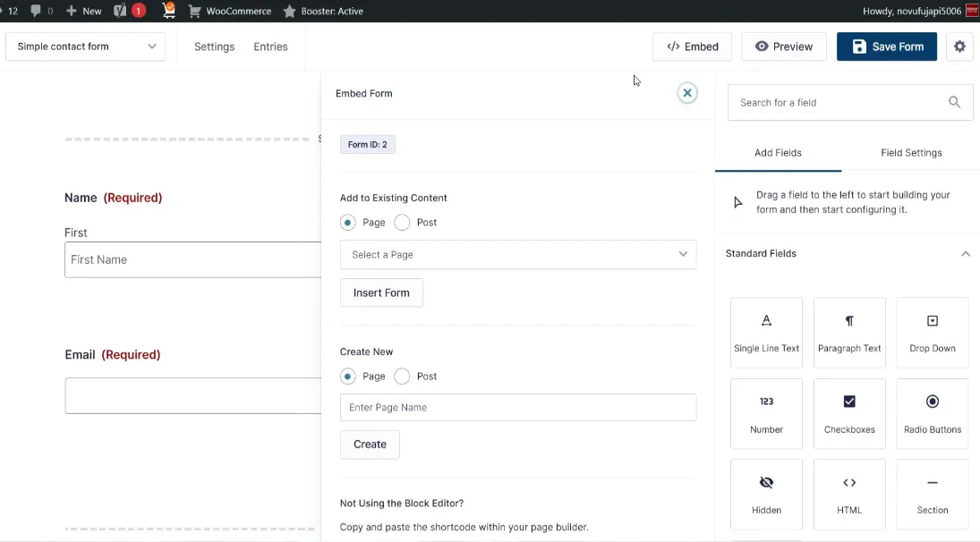Switch to the Field Settings tab
980x542 pixels.
coord(911,153)
